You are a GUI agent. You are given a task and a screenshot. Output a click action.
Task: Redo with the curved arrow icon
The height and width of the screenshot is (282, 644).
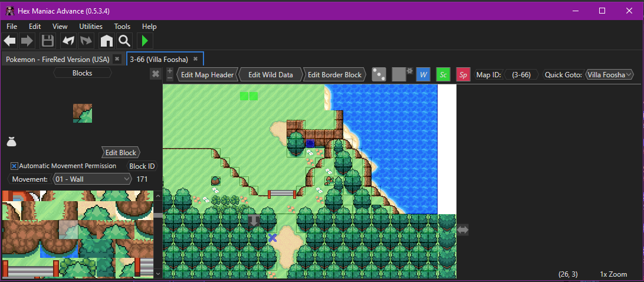click(x=86, y=41)
